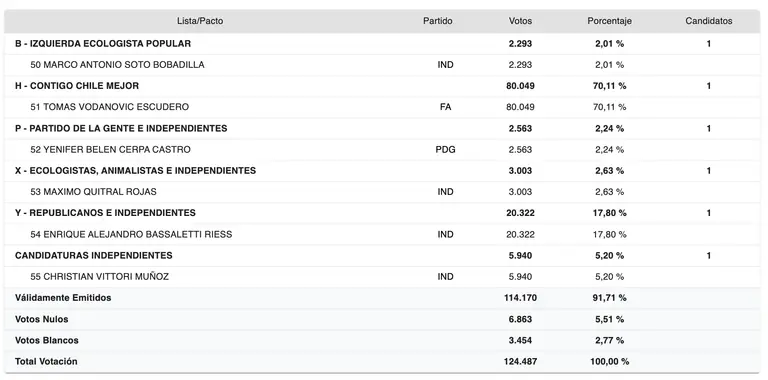This screenshot has height=380, width=768.
Task: Select P - PARTIDO DE LA GENTE E INDEPENDIENTES
Action: pos(121,128)
